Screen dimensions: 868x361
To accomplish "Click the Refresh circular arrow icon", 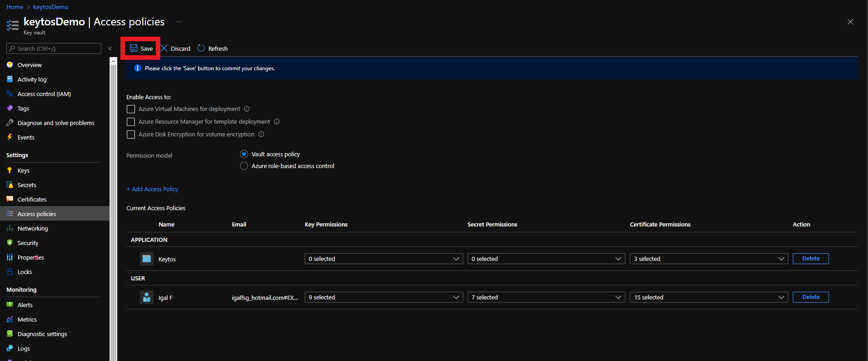I will (201, 48).
